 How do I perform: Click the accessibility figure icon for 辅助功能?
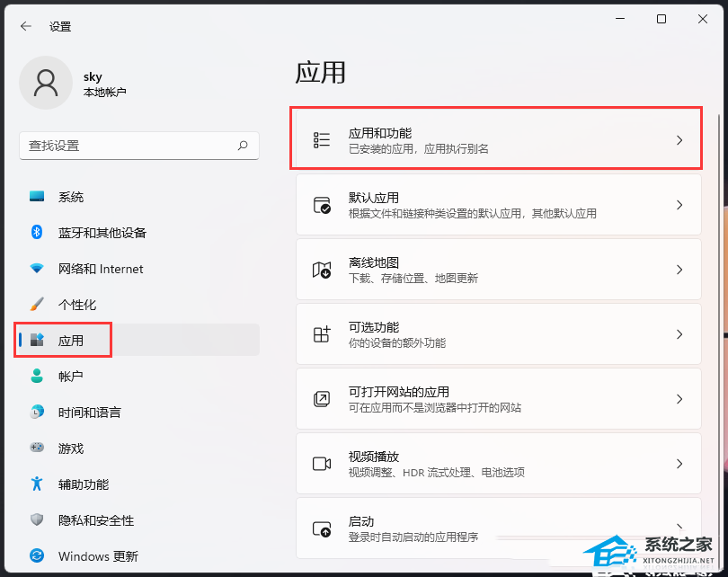(37, 484)
